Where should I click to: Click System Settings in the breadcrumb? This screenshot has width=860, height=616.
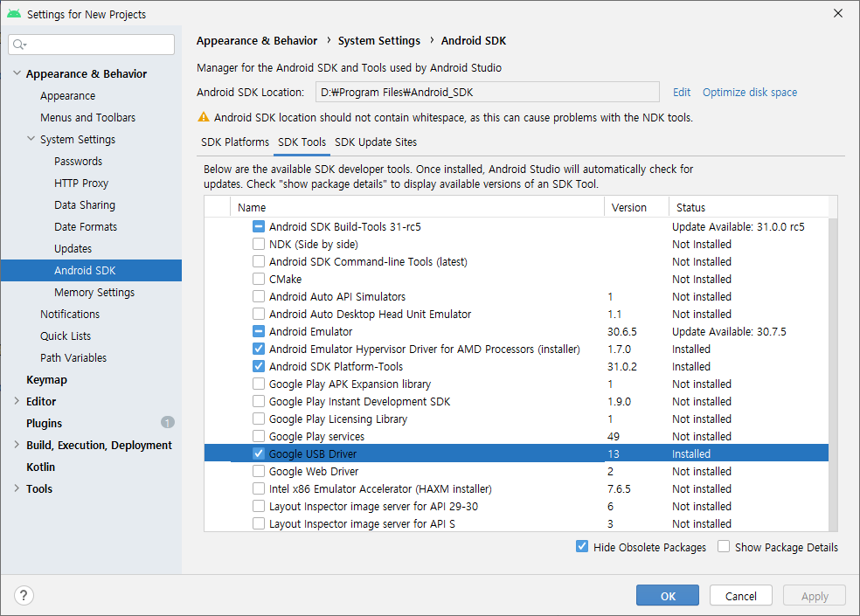point(379,40)
